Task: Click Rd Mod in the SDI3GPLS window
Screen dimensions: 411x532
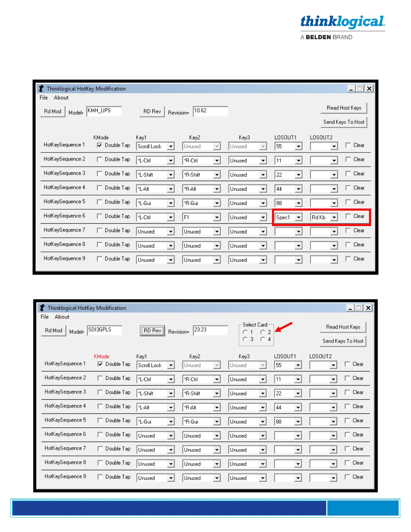Action: pos(54,330)
